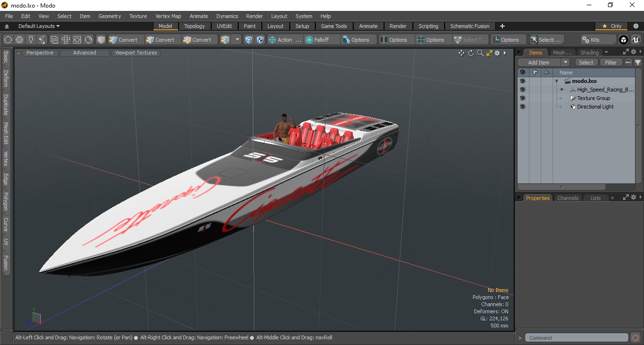Expand the Items panel with the arrows icon
Viewport: 644px width, 345px height.
pyautogui.click(x=626, y=52)
